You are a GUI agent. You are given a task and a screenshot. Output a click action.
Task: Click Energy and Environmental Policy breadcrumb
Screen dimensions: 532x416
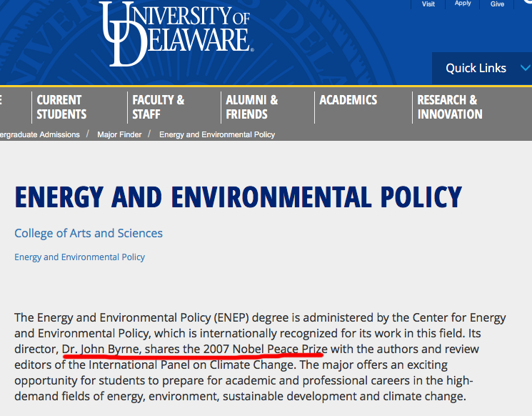click(x=217, y=135)
